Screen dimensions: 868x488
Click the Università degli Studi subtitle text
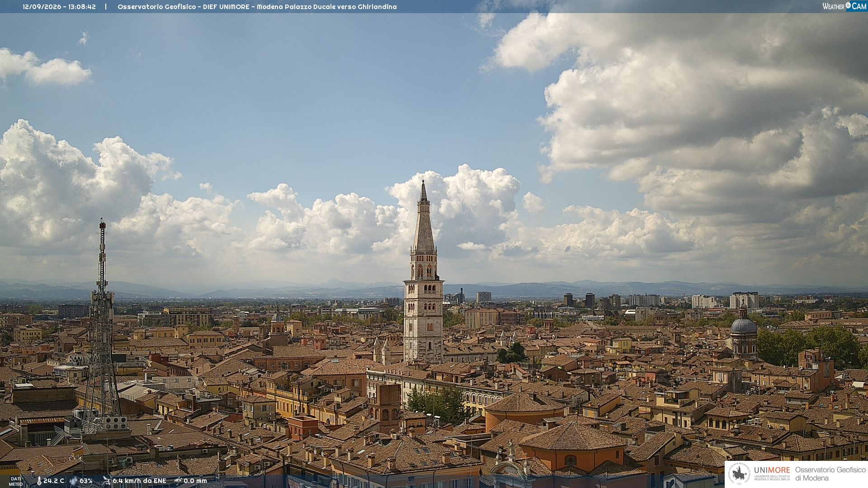point(772,478)
